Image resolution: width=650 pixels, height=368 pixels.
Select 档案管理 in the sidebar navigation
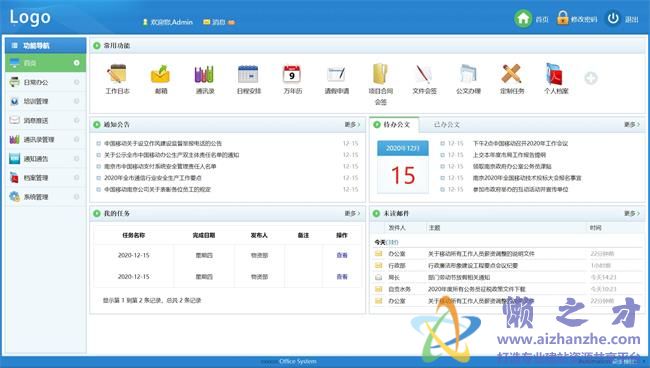46,178
